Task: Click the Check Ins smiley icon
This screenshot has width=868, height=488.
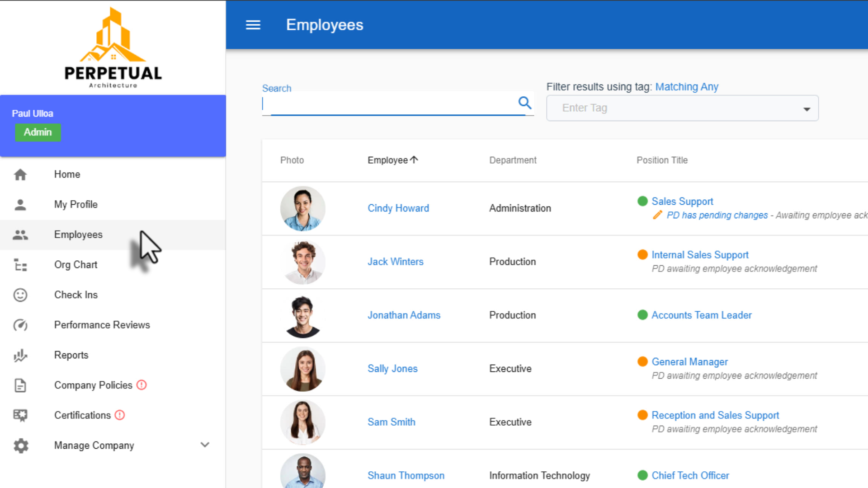Action: (x=20, y=295)
